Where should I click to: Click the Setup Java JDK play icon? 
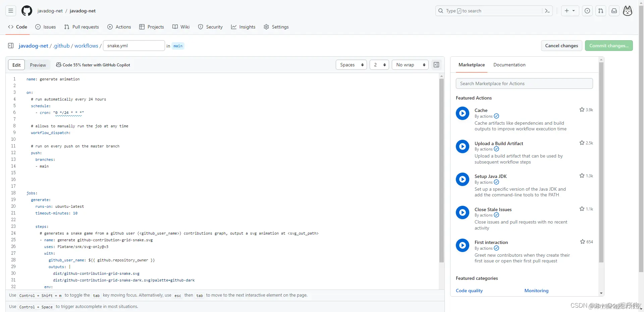tap(463, 179)
